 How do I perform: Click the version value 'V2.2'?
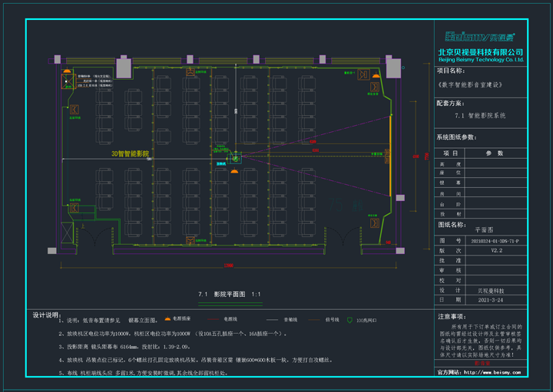point(497,250)
